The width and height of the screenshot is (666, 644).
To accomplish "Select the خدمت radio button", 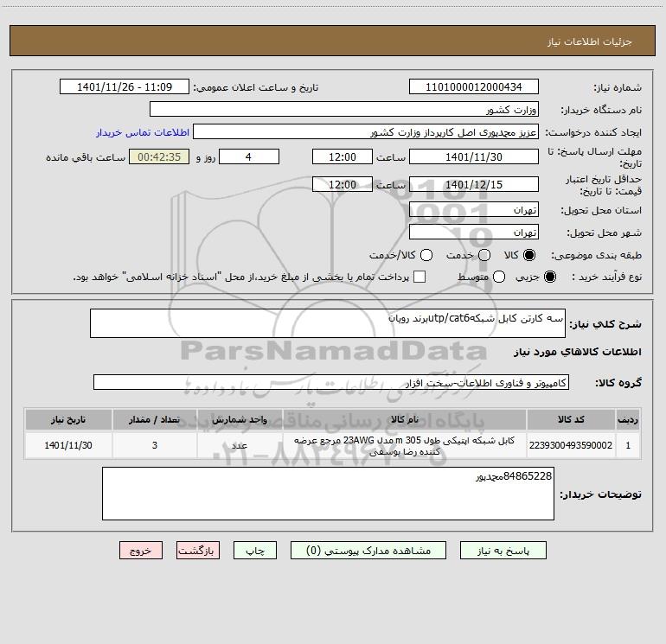I will (x=484, y=255).
